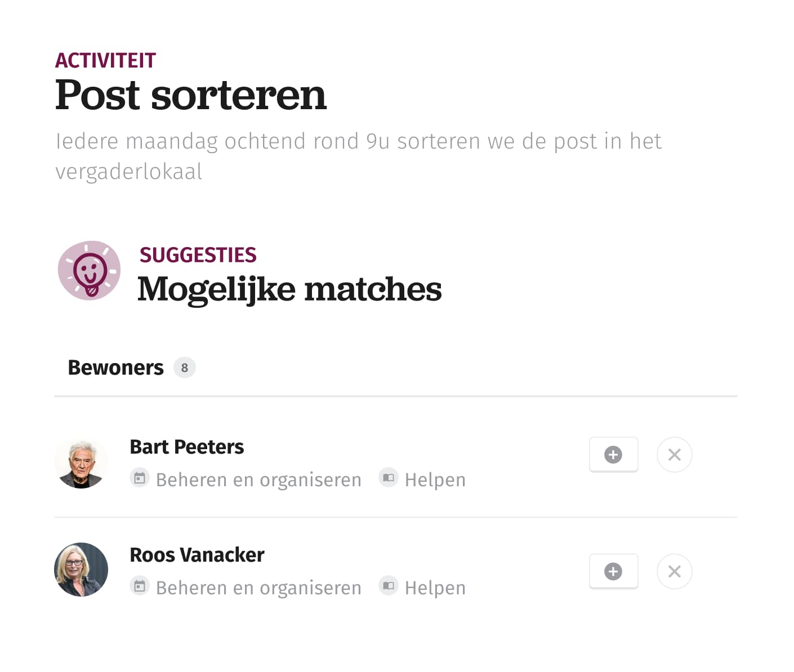Click the ACTIVITEIT label

[x=105, y=60]
